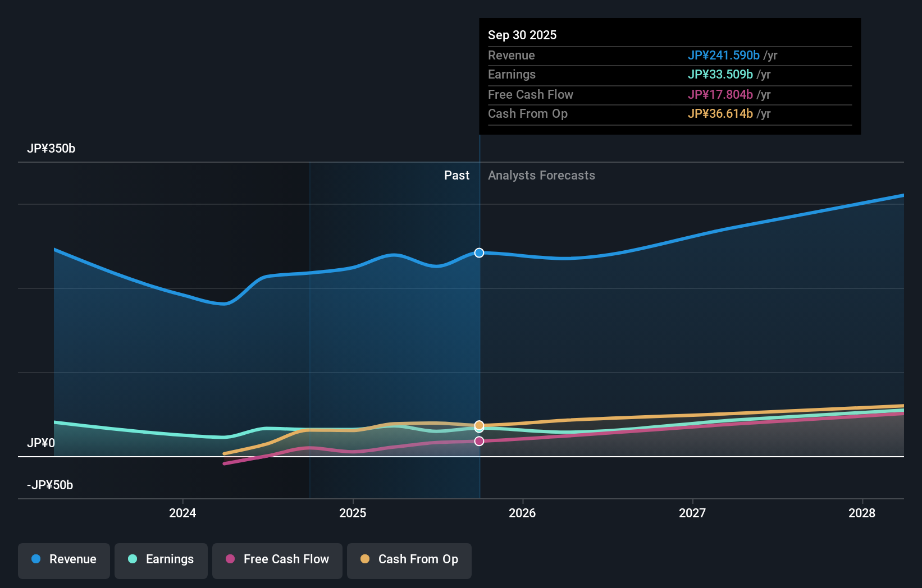Click the pink Free Cash Flow dot icon
The image size is (922, 588).
[230, 559]
